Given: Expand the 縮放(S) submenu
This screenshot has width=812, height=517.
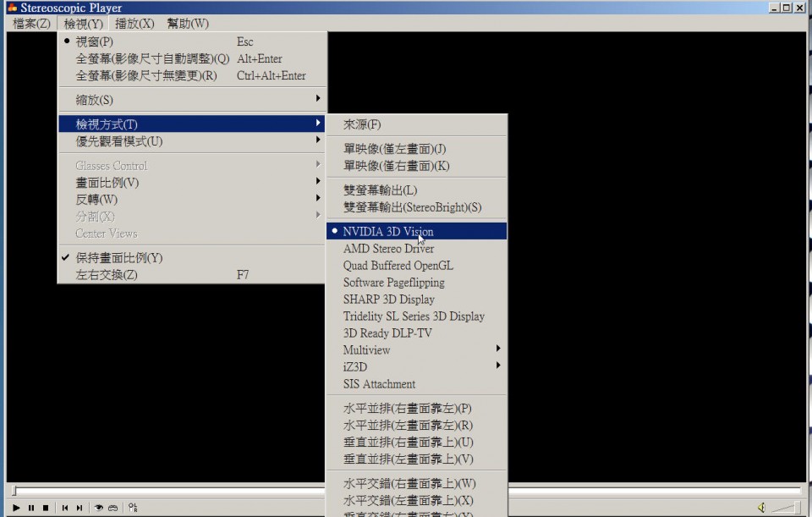Looking at the screenshot, I should 192,100.
